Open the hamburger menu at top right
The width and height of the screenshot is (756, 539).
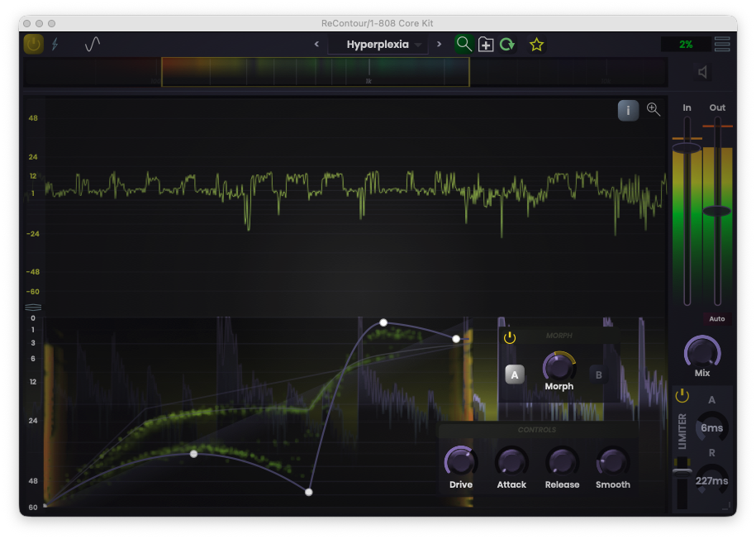point(721,45)
